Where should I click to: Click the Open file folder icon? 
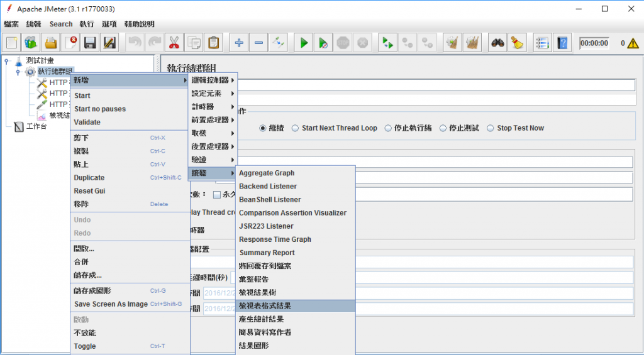coord(51,43)
